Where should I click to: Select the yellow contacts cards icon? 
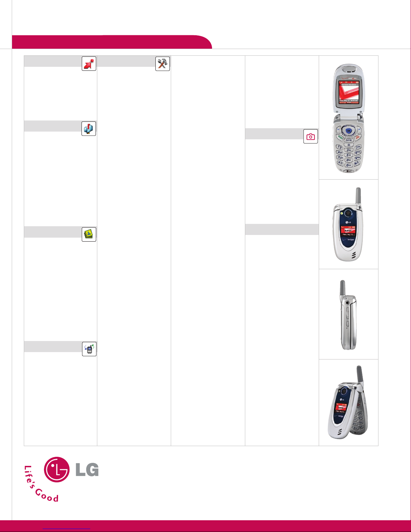89,234
